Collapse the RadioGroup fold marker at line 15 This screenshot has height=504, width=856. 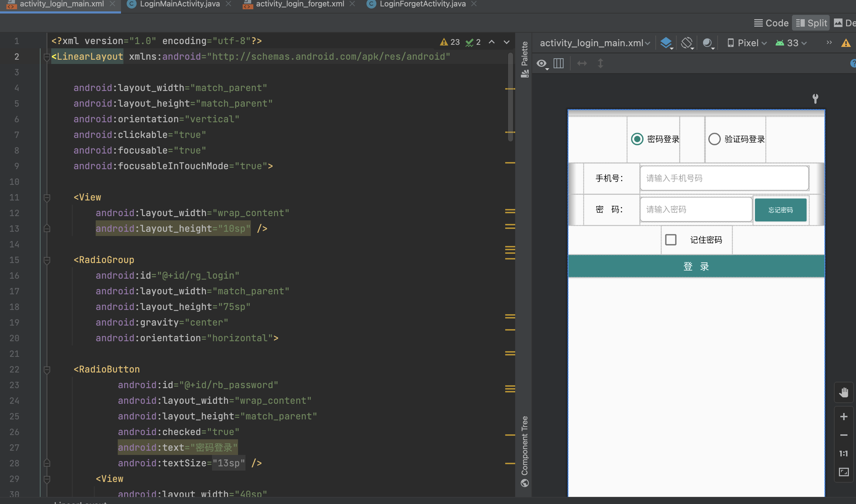coord(47,260)
